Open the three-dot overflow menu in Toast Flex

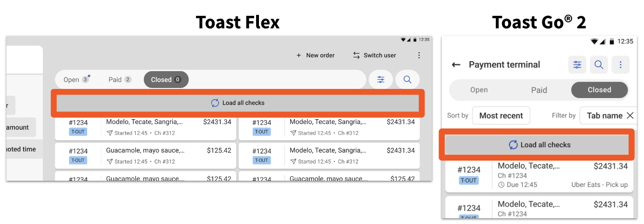[419, 55]
